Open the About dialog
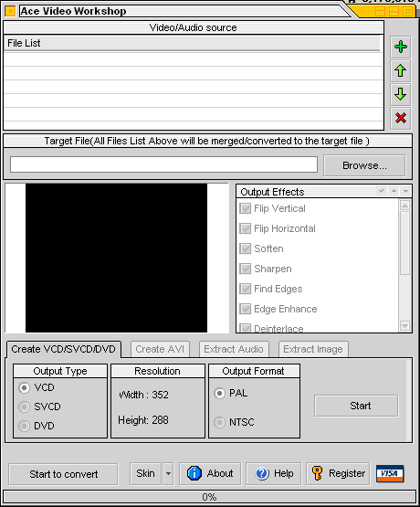420x507 pixels. [x=210, y=474]
